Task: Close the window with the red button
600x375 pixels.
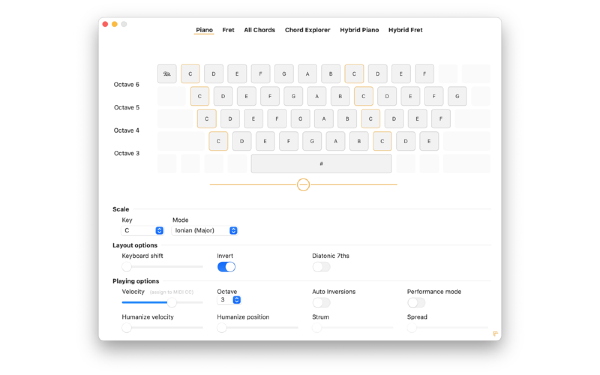Action: [x=105, y=24]
